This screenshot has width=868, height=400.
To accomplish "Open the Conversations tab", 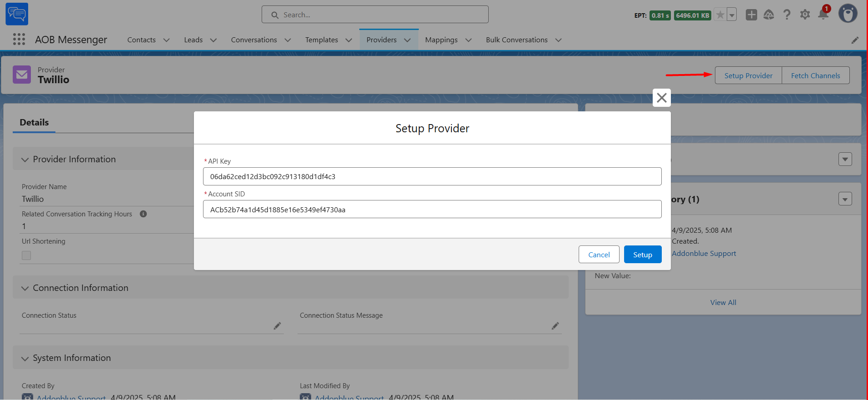I will [x=254, y=40].
